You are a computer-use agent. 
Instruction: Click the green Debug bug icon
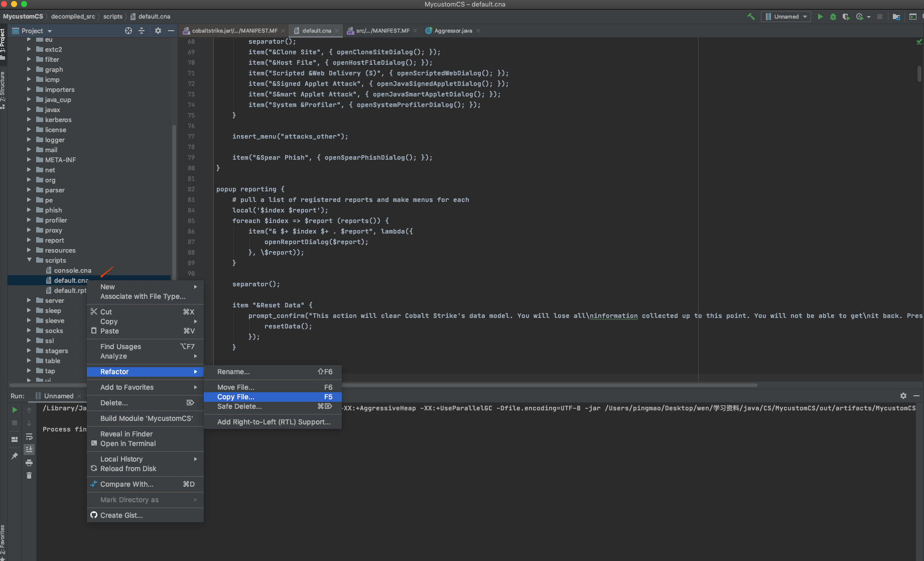833,17
